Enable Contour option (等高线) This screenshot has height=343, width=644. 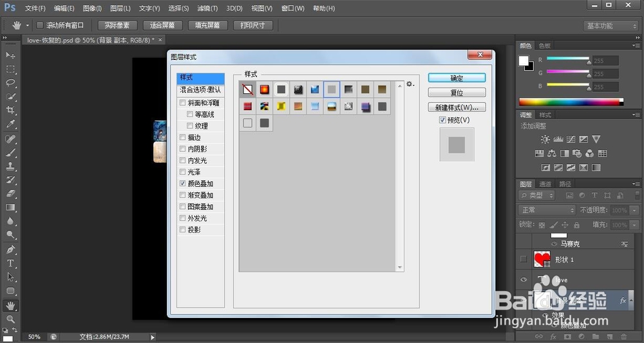pyautogui.click(x=189, y=114)
